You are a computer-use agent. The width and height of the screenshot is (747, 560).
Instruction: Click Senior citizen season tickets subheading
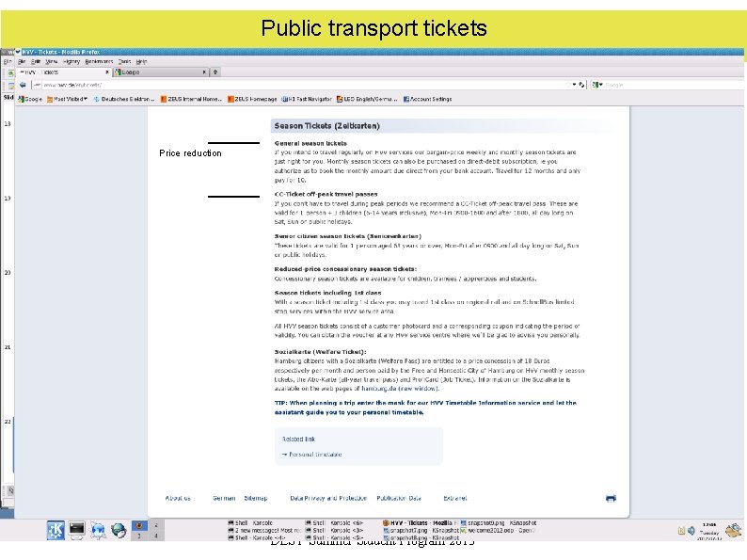pos(348,236)
